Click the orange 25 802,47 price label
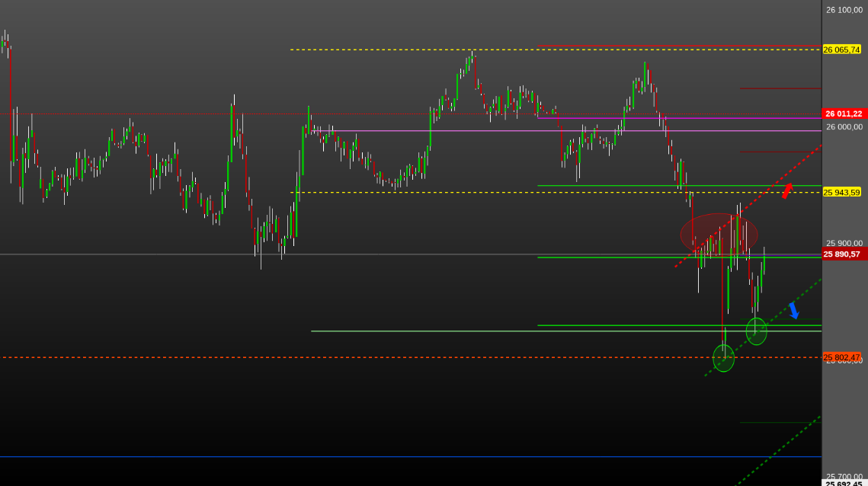Screen dimensions: 868x486 click(x=841, y=357)
